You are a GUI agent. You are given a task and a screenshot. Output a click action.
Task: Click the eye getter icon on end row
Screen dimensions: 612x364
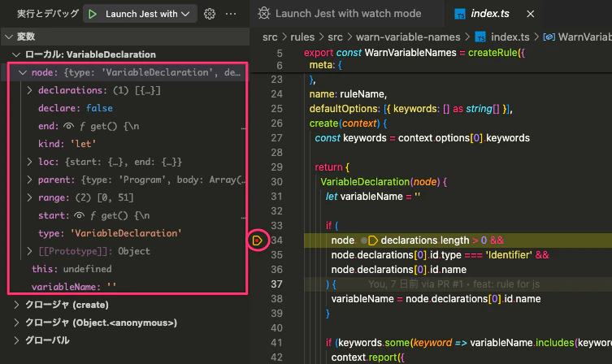pos(69,126)
